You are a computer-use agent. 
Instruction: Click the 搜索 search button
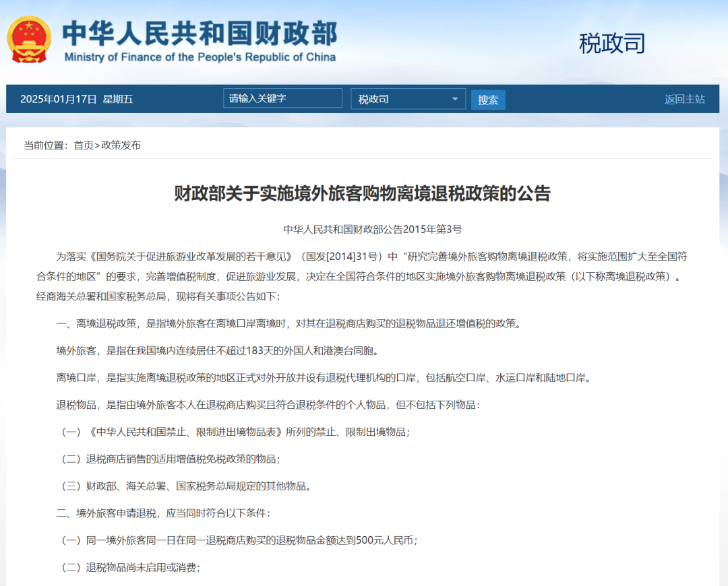pyautogui.click(x=488, y=99)
